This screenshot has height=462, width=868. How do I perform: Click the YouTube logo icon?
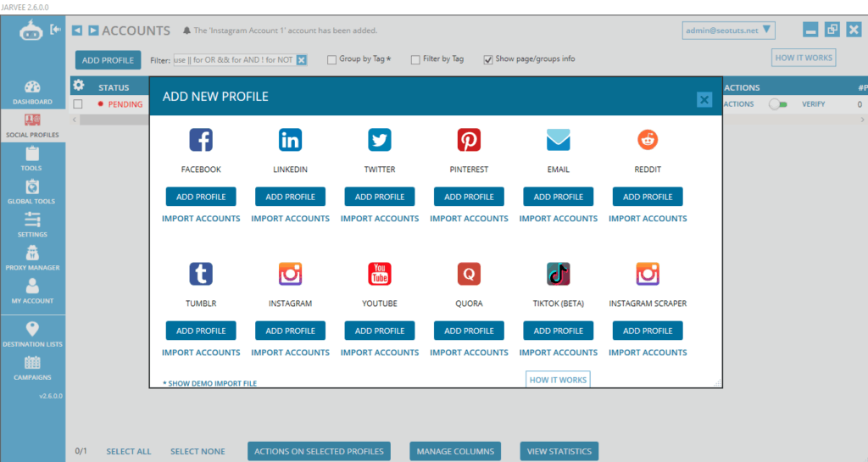pyautogui.click(x=380, y=274)
